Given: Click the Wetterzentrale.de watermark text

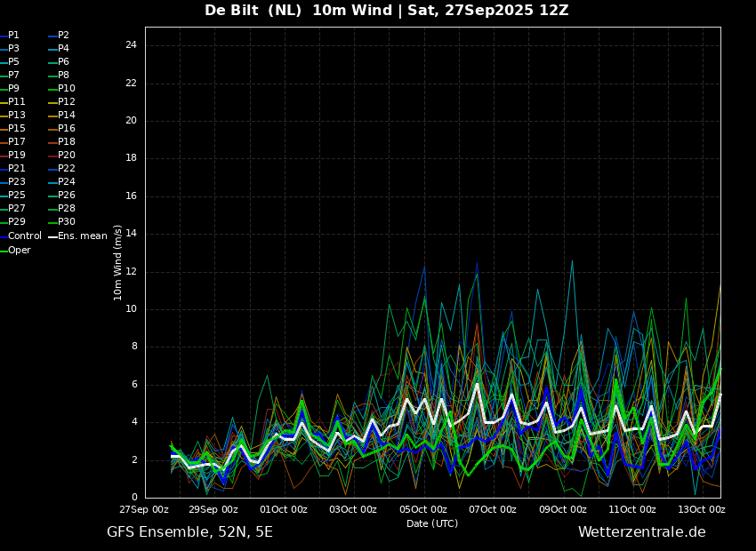Looking at the screenshot, I should coord(642,532).
